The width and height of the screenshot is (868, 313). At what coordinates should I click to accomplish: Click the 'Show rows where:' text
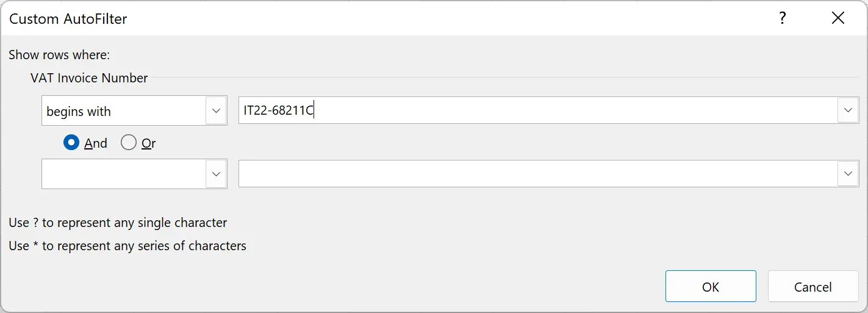tap(59, 55)
